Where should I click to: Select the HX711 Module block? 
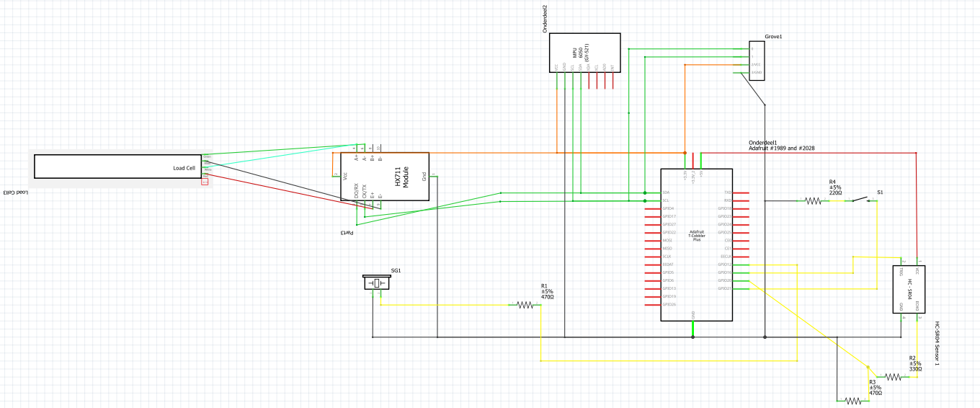click(385, 176)
